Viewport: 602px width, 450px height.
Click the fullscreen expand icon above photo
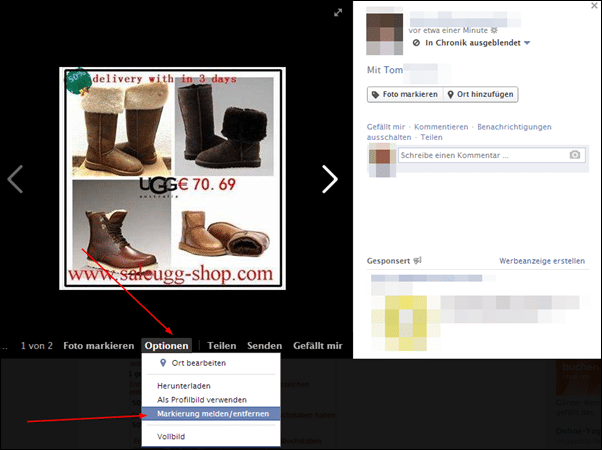pyautogui.click(x=338, y=13)
